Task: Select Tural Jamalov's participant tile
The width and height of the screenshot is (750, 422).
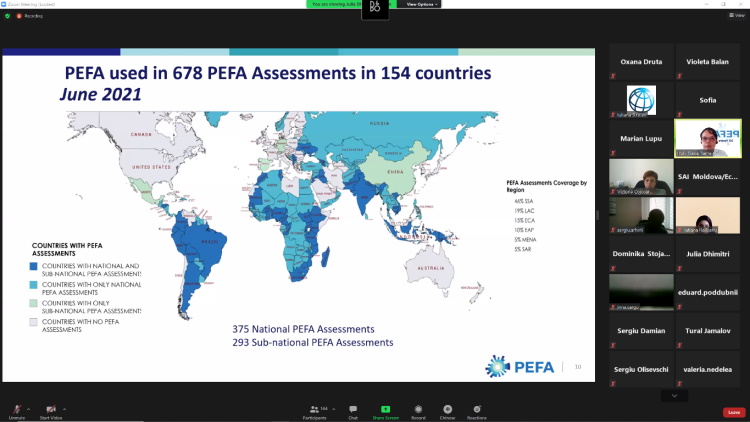Action: 707,331
